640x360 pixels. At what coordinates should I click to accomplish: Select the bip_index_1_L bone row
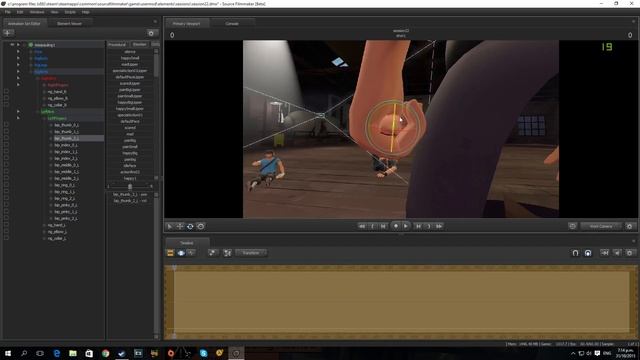coord(66,151)
